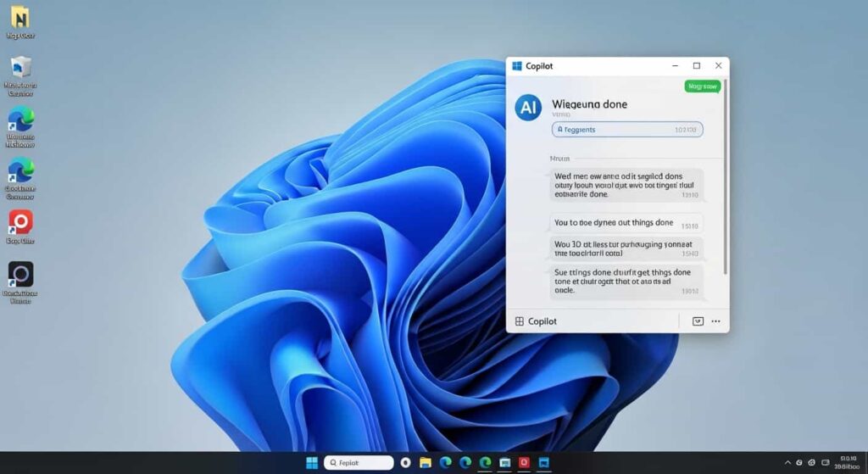Open the gray window icon left of red taskbar icon
Image resolution: width=868 pixels, height=474 pixels.
(505, 462)
